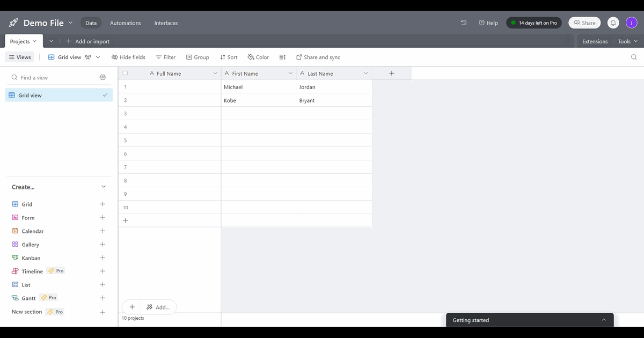Add a new field with the plus column
Image resolution: width=644 pixels, height=338 pixels.
point(392,74)
